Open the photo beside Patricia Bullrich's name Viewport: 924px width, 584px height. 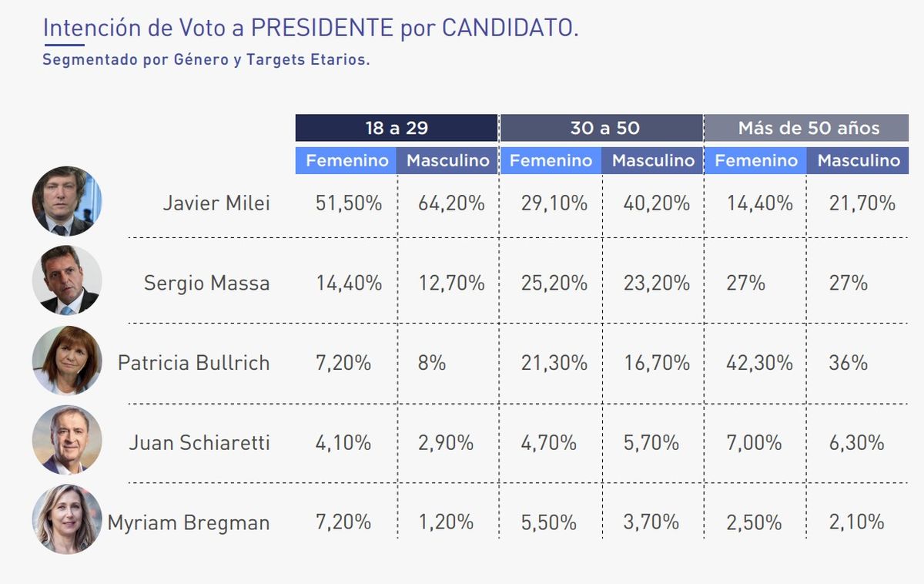click(66, 361)
